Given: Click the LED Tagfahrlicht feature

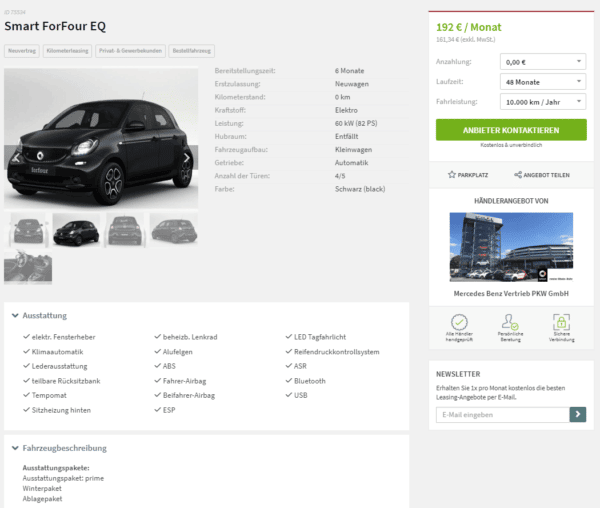Looking at the screenshot, I should (320, 337).
